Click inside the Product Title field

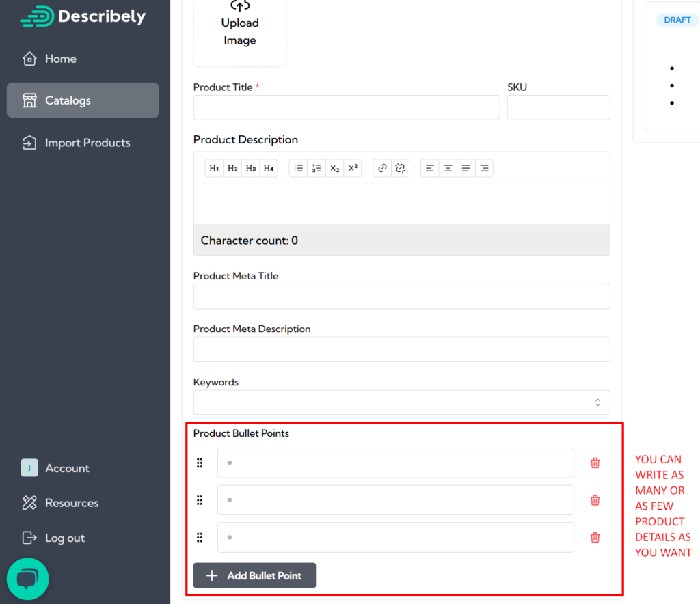point(346,107)
